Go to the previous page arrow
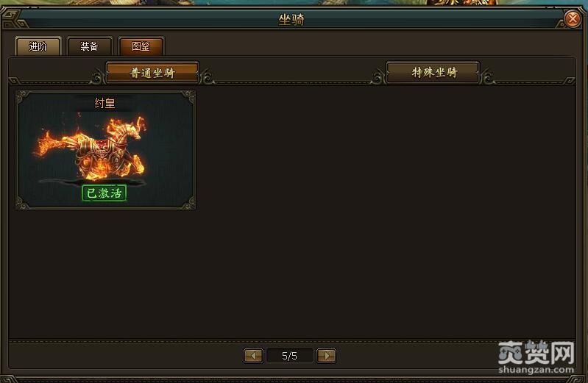This screenshot has width=588, height=383. tap(253, 355)
